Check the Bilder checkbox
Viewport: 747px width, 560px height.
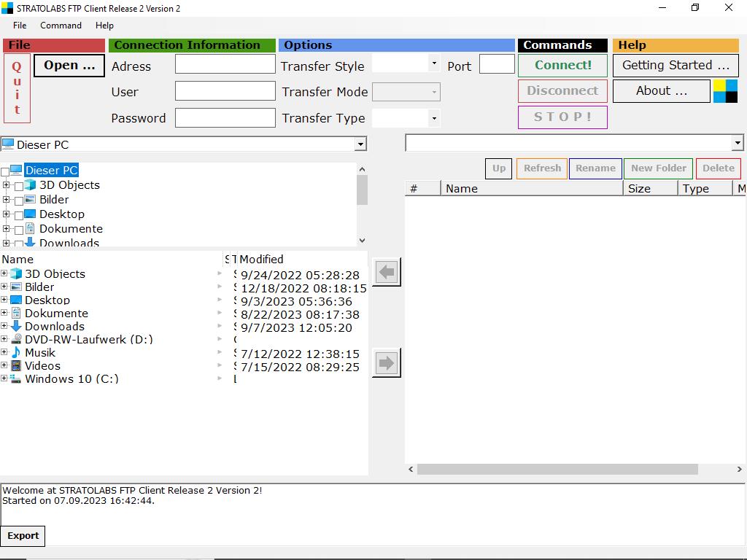(x=19, y=201)
